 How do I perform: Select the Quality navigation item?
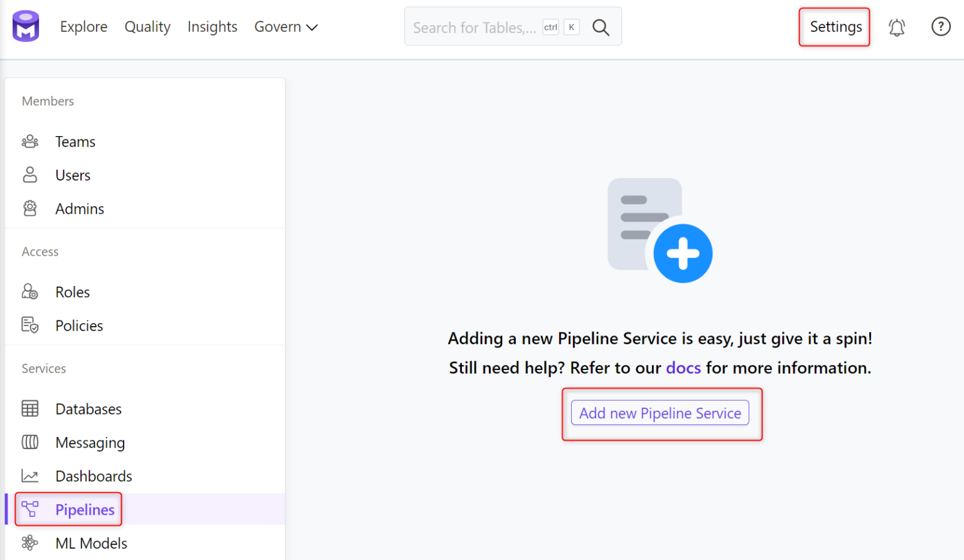coord(147,26)
